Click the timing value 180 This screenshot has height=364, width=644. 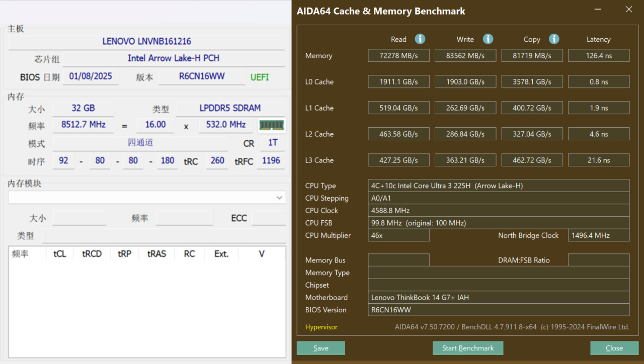click(x=168, y=161)
